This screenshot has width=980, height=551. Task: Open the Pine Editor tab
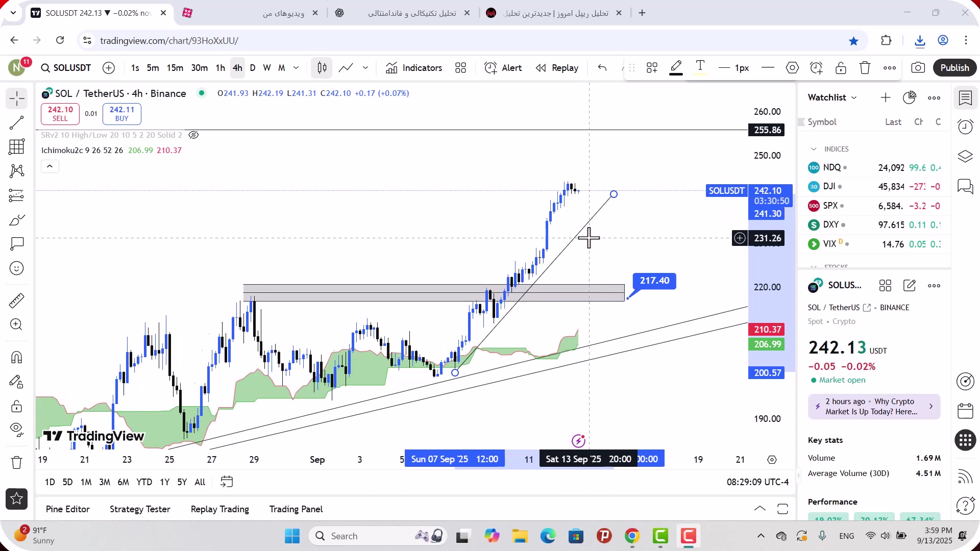point(67,509)
